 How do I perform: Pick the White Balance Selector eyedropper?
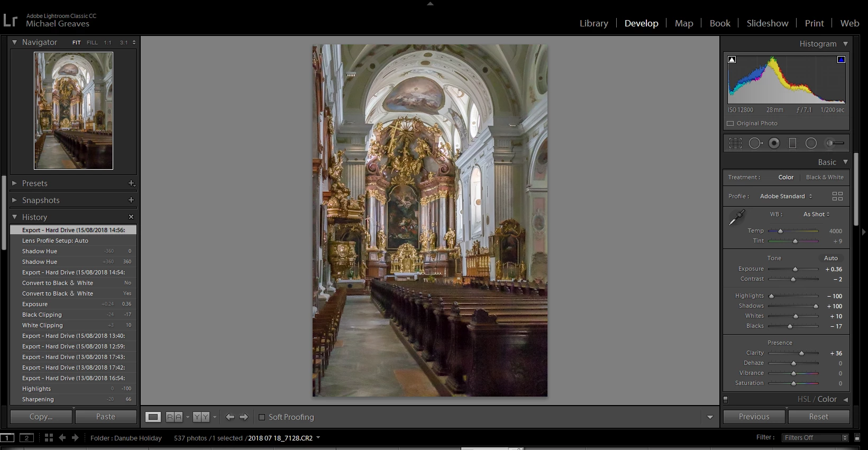tap(737, 217)
